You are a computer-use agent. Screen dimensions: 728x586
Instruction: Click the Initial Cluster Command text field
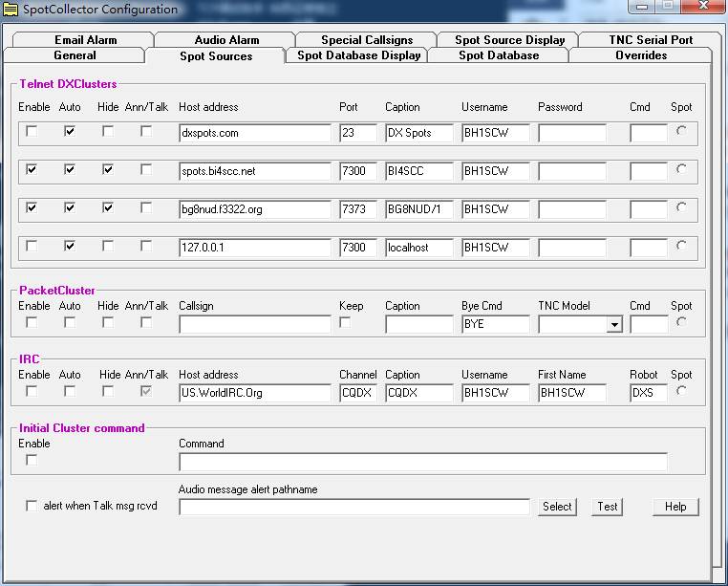coord(422,462)
